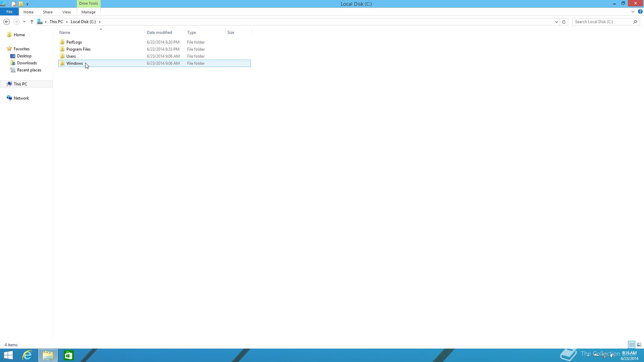The height and width of the screenshot is (362, 644).
Task: Switch to Large icons view in status bar
Action: [x=639, y=345]
